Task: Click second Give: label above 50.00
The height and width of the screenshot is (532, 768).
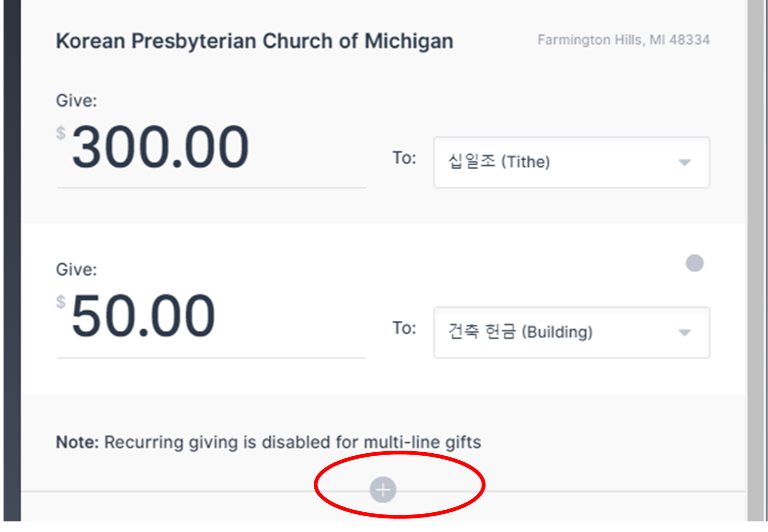Action: click(76, 269)
